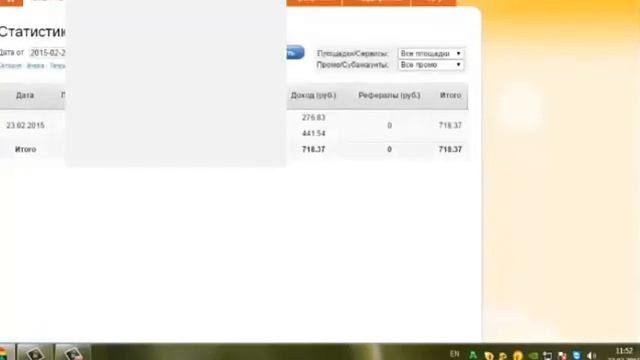Click the volume speaker tray icon
Viewport: 640px width, 360px height.
[x=591, y=356]
